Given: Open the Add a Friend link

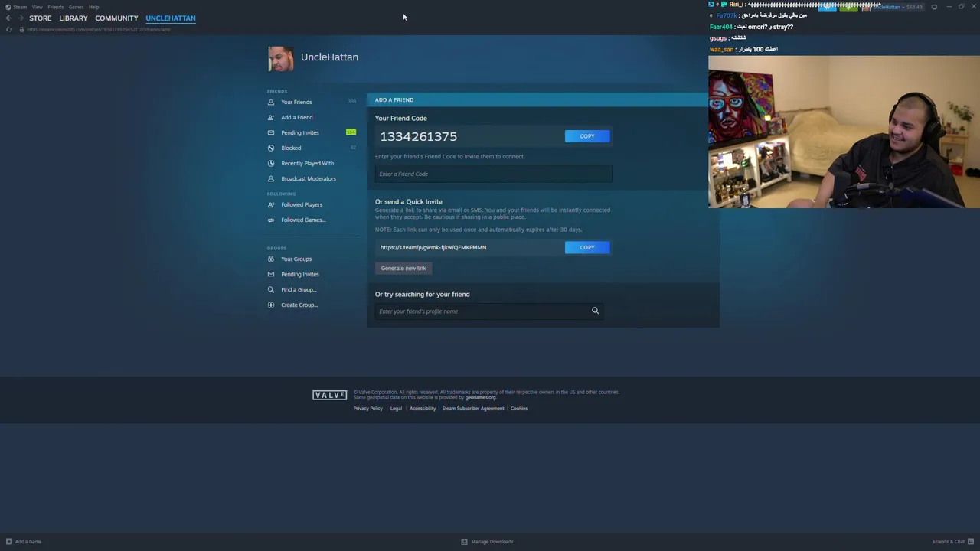Looking at the screenshot, I should pos(297,117).
